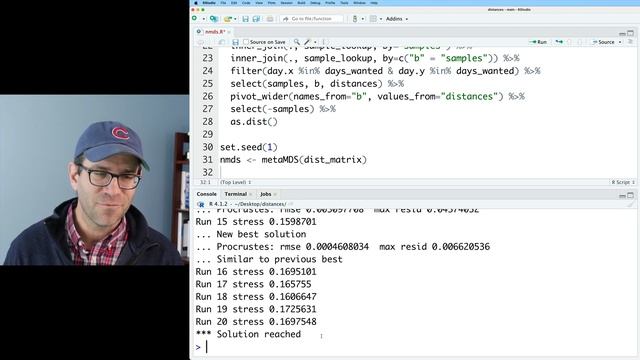Image resolution: width=640 pixels, height=360 pixels.
Task: Open the RStudio application menu
Action: [x=209, y=3]
